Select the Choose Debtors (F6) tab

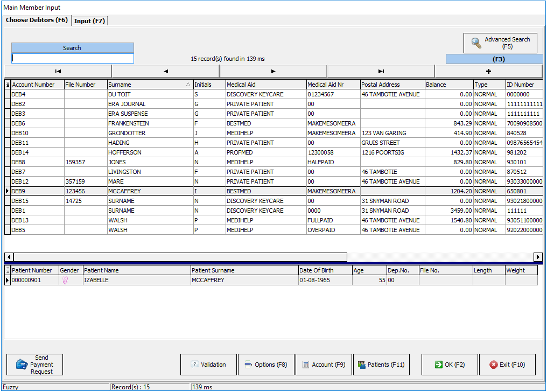point(37,20)
